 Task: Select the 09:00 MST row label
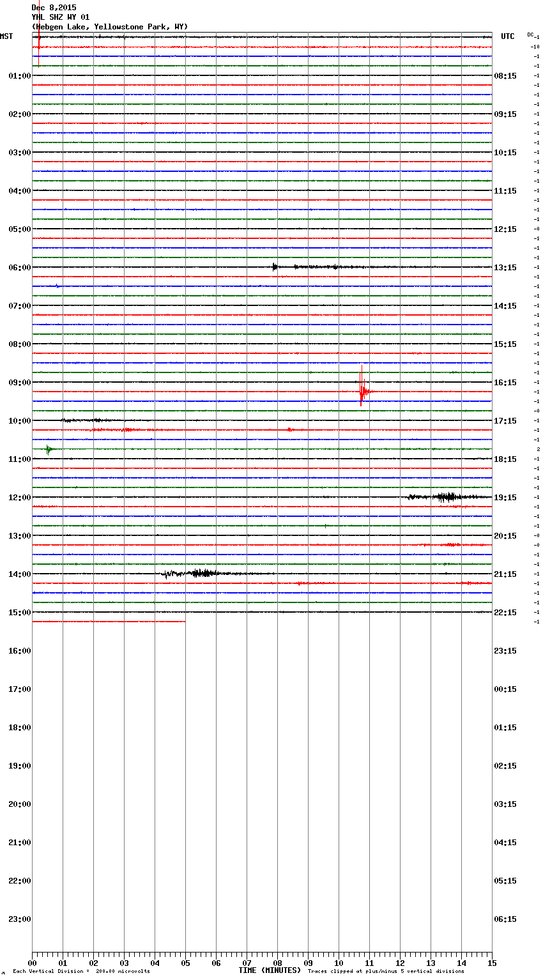pyautogui.click(x=20, y=383)
